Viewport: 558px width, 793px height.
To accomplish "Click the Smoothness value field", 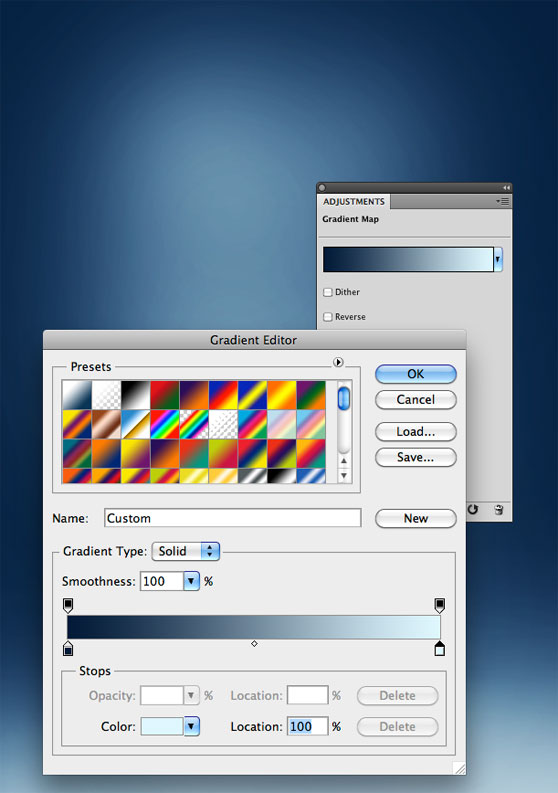I will click(162, 581).
